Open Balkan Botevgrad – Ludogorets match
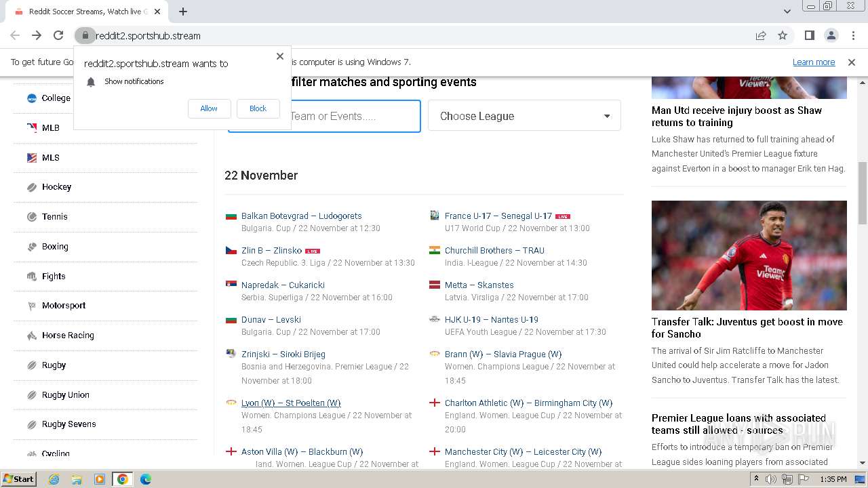The width and height of the screenshot is (868, 488). click(x=302, y=216)
